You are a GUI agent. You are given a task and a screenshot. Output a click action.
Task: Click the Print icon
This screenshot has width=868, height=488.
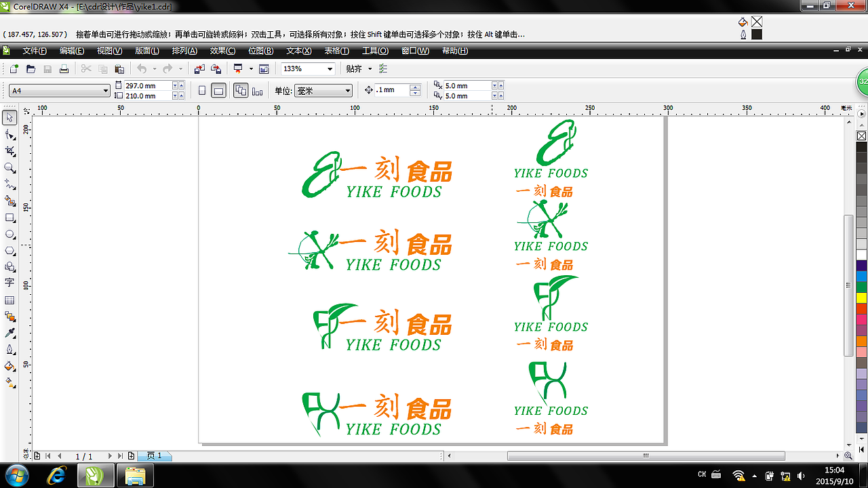coord(64,68)
